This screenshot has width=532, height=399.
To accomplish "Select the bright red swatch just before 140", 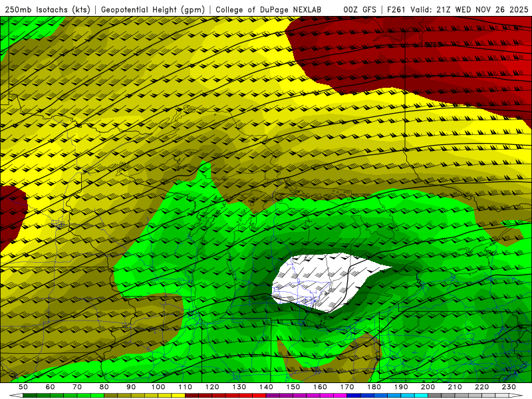I will pyautogui.click(x=259, y=396).
